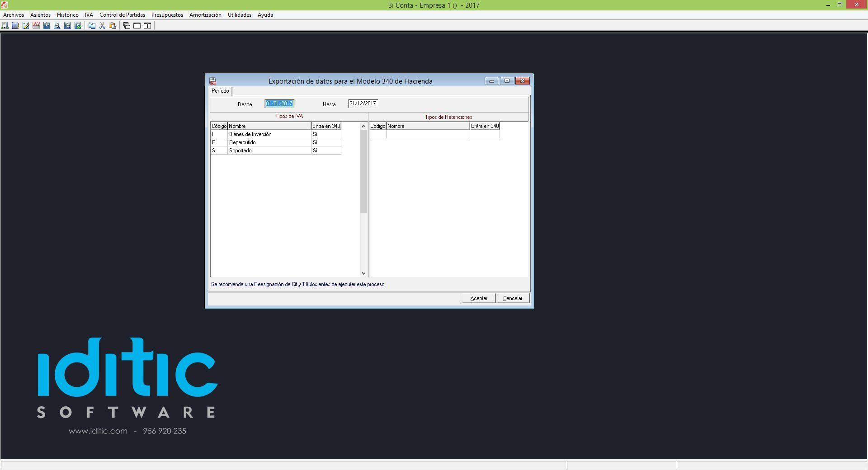Click the company building toolbar icon

coord(5,26)
